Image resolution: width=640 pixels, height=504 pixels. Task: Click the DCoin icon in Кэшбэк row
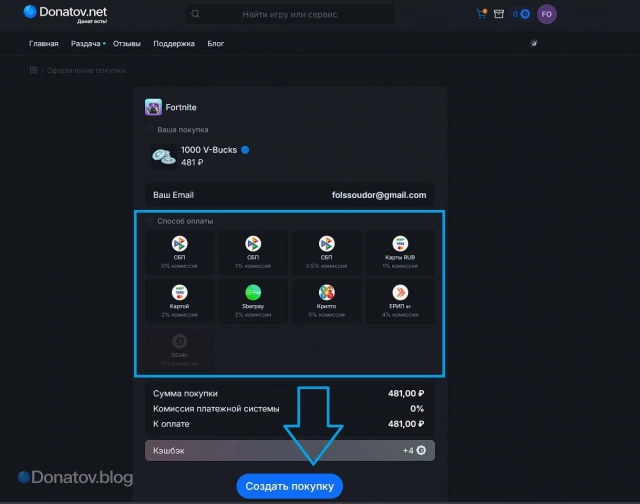coord(421,450)
